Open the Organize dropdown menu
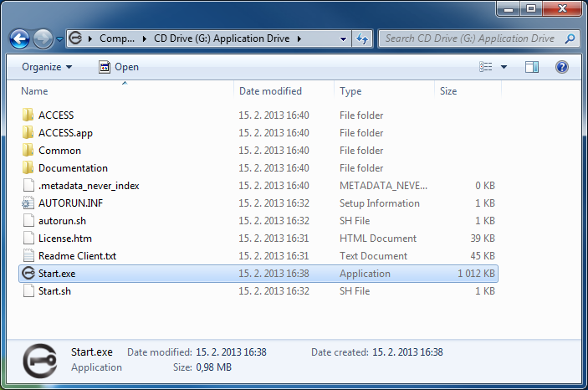This screenshot has height=390, width=588. (47, 67)
